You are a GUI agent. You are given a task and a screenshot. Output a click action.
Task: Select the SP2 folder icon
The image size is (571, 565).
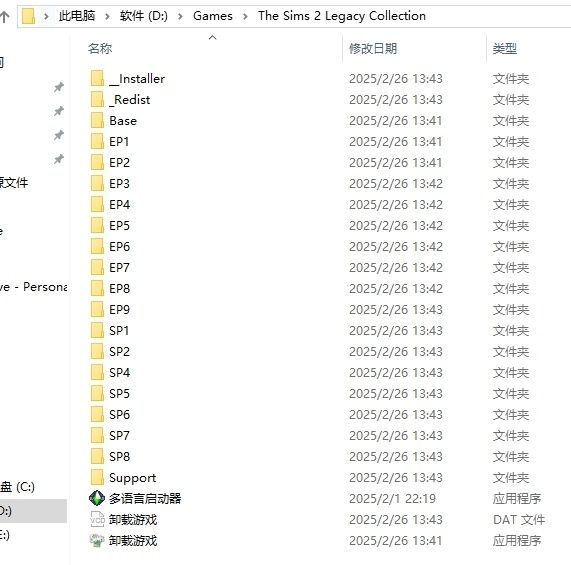[97, 352]
